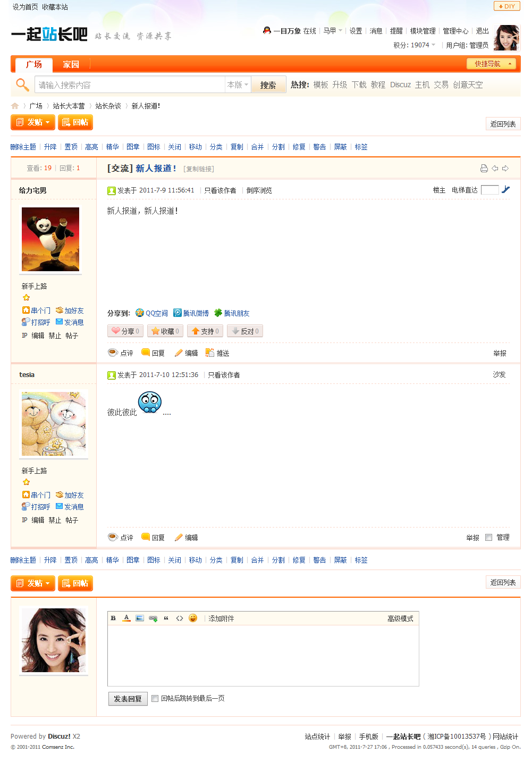The width and height of the screenshot is (532, 778).
Task: Click the home icon in breadcrumb
Action: 15,106
